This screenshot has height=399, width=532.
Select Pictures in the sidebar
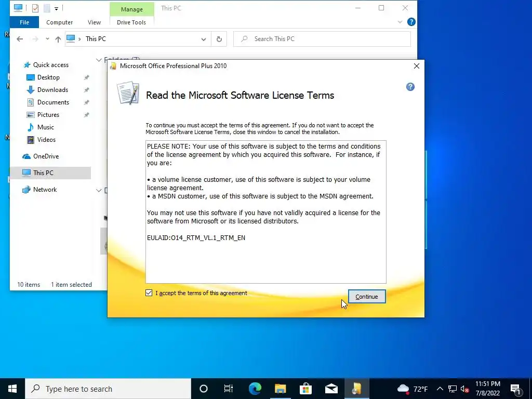(x=48, y=115)
